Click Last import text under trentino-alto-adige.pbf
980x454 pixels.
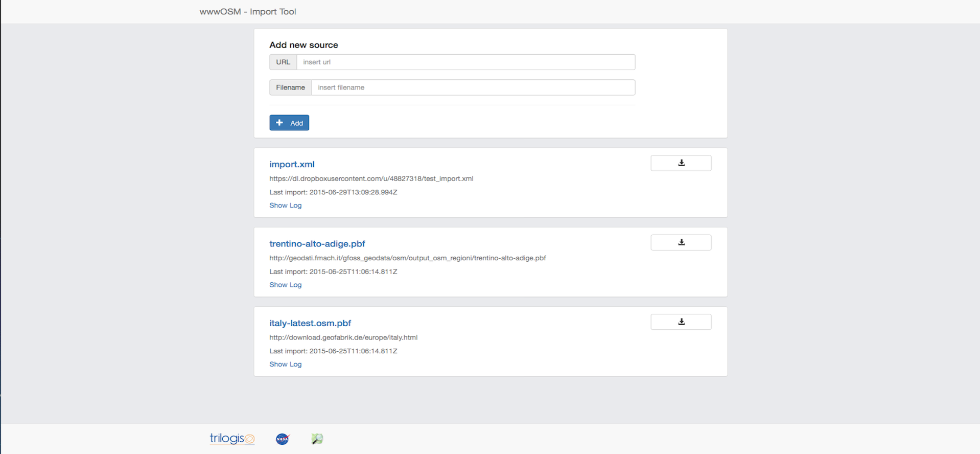(333, 271)
